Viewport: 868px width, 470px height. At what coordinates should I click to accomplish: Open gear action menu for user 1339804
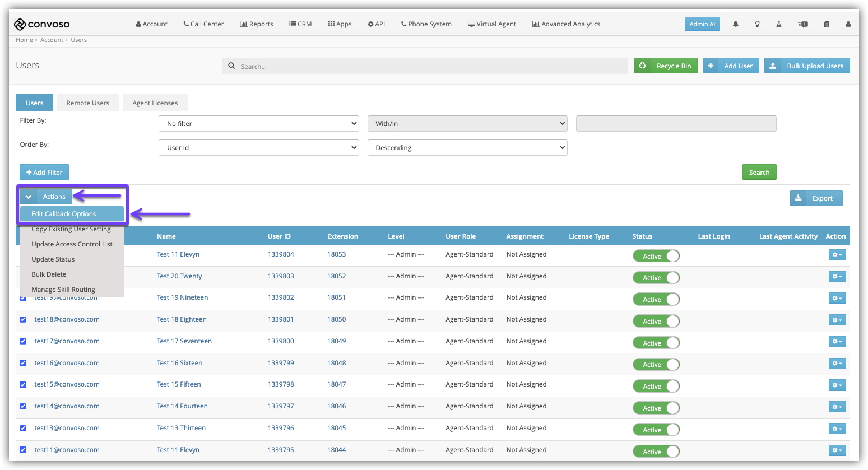[x=837, y=255]
